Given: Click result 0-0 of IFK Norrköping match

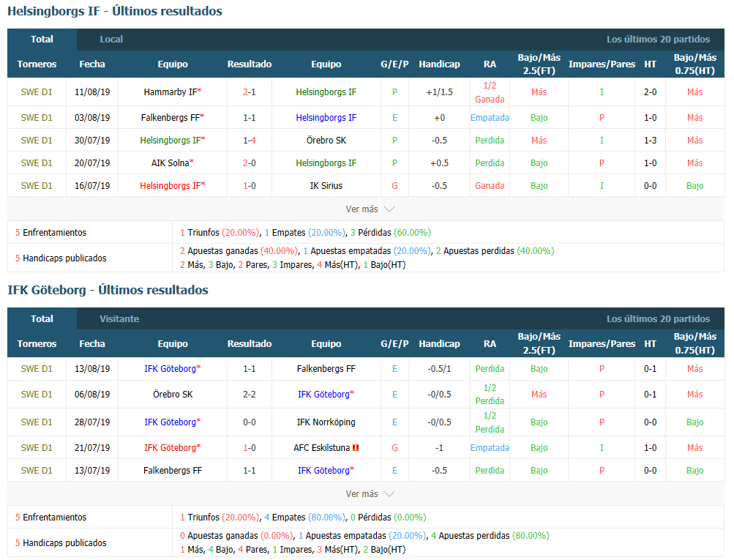Looking at the screenshot, I should [x=250, y=422].
